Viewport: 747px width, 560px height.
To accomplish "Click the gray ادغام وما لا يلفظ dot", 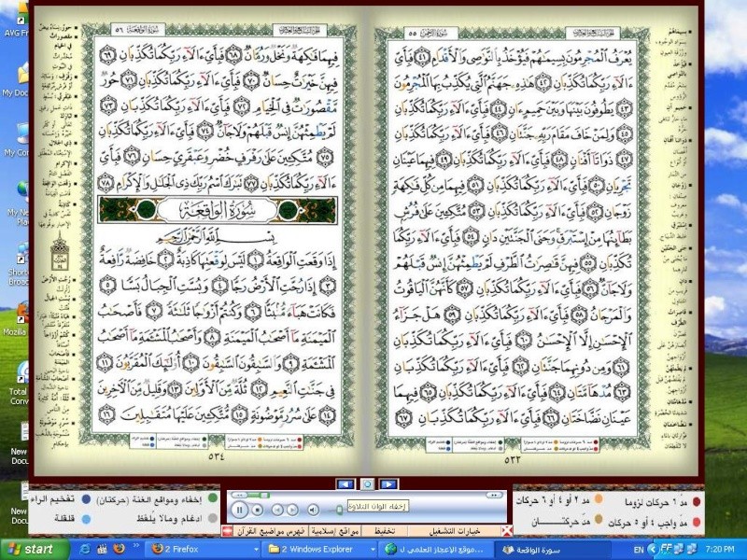I will pos(213,518).
